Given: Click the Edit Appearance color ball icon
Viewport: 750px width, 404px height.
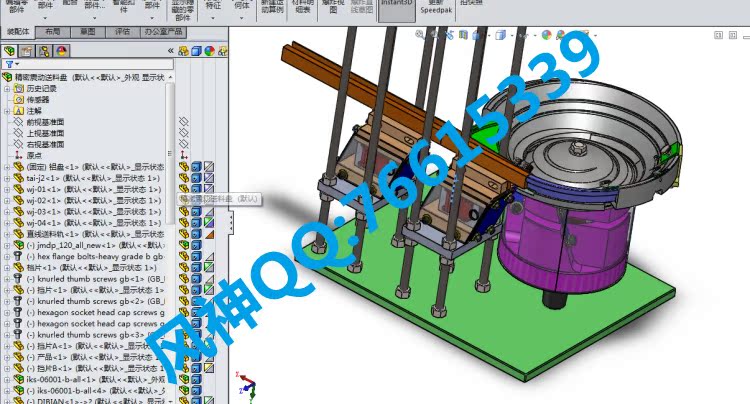Looking at the screenshot, I should (546, 35).
